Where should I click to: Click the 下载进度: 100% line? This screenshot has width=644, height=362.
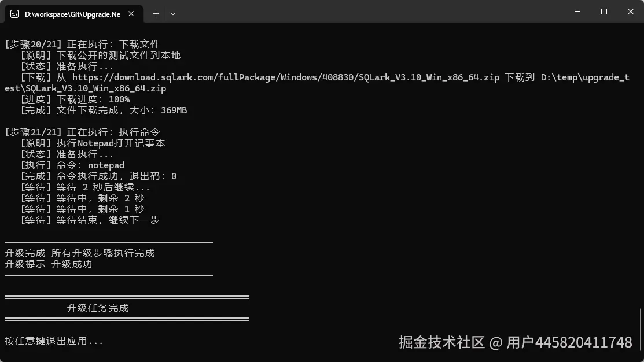(75, 99)
